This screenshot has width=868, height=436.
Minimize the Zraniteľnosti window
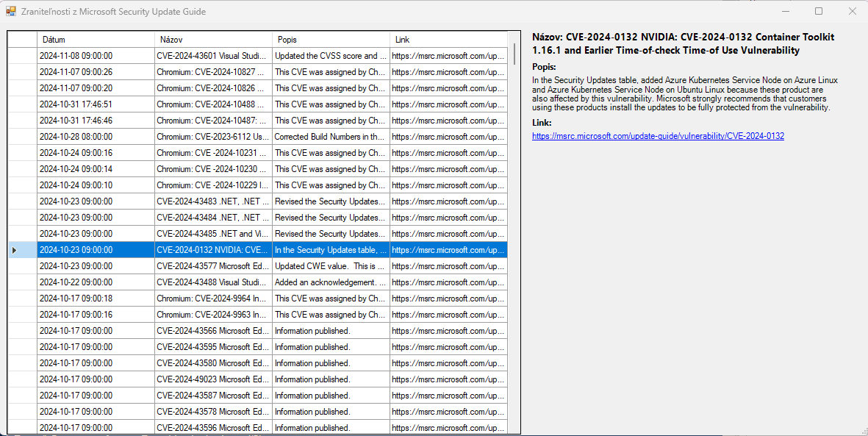(x=785, y=12)
